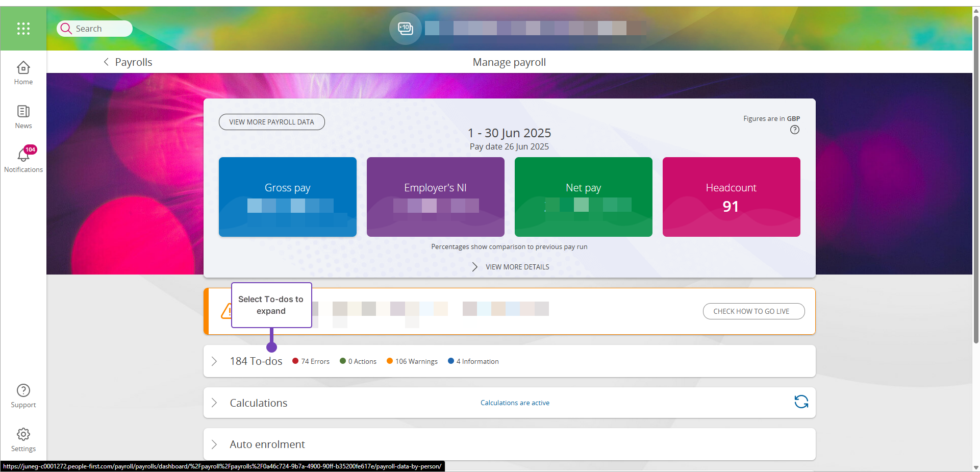Click the screens icon in top banner
980x472 pixels.
click(406, 29)
